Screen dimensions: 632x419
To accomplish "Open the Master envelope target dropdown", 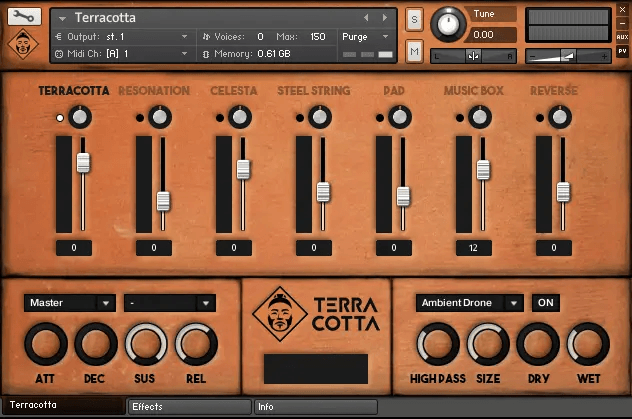I will 70,303.
